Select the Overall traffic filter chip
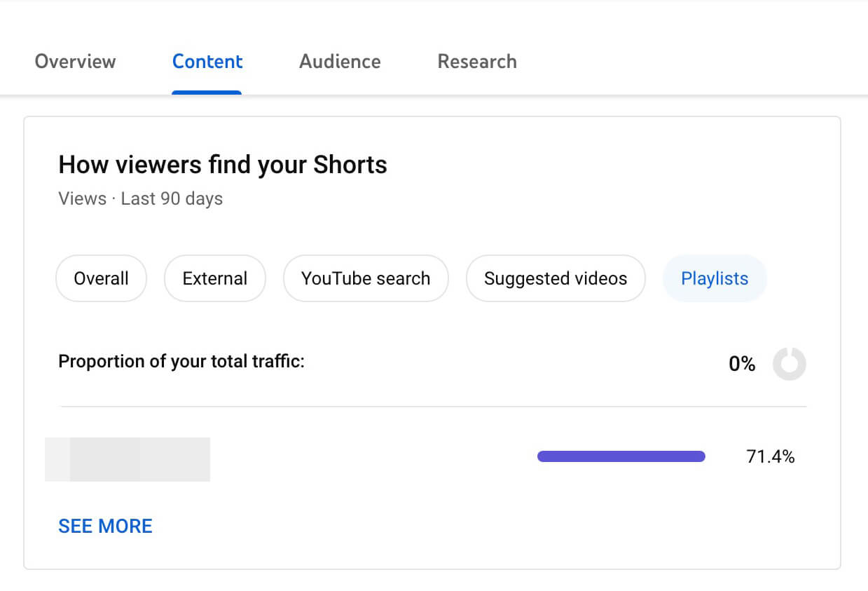The width and height of the screenshot is (868, 591). (102, 278)
